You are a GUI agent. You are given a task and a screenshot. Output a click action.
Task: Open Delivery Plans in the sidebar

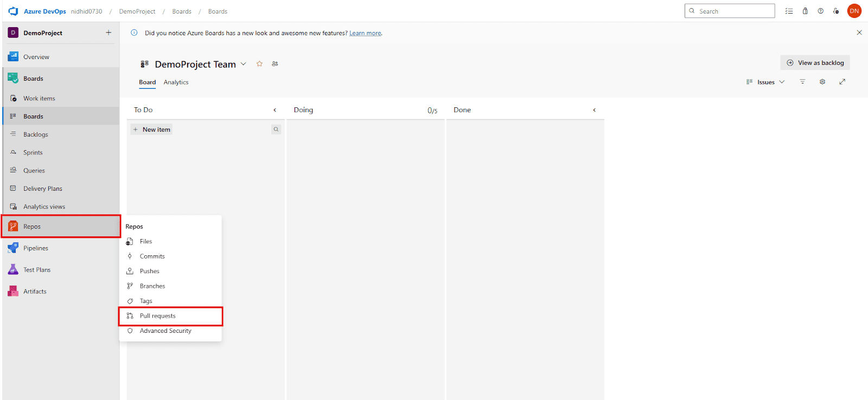click(61, 189)
